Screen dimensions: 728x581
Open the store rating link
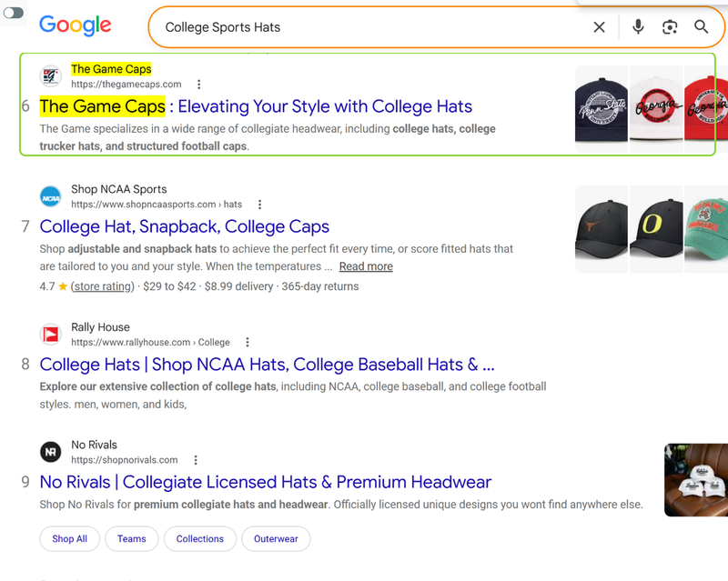pyautogui.click(x=103, y=286)
